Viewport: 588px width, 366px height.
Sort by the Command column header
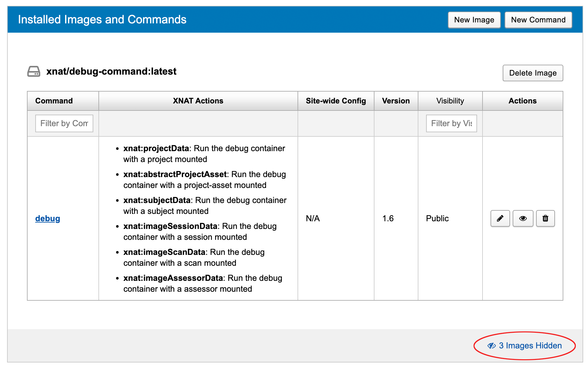tap(54, 101)
